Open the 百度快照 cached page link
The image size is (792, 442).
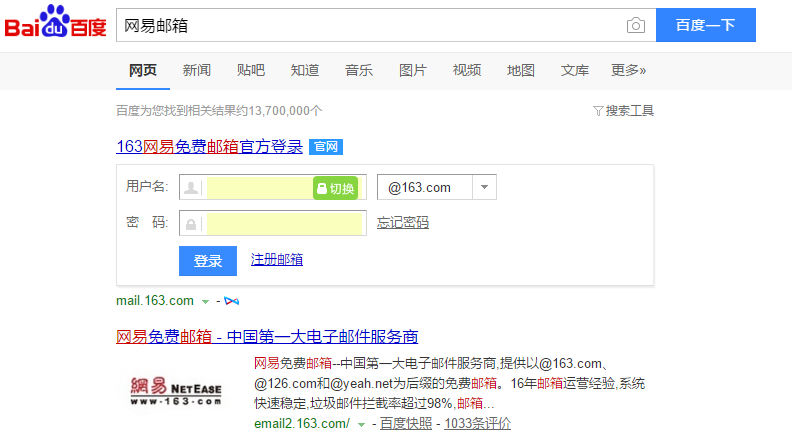click(x=406, y=423)
